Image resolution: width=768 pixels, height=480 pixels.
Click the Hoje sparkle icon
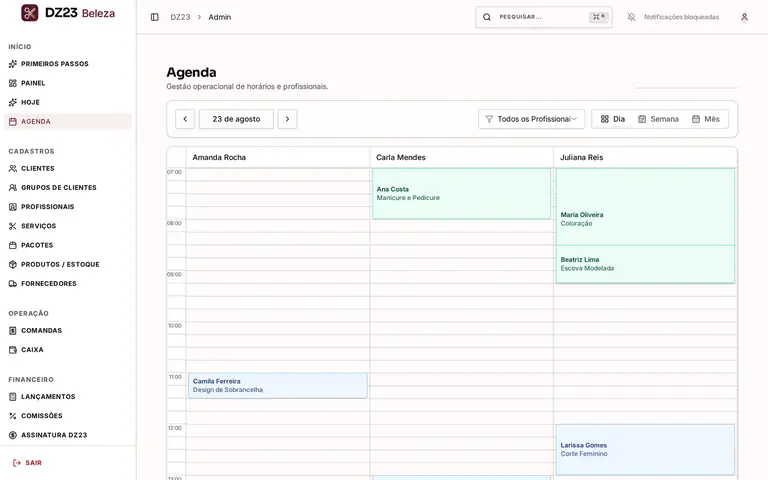coord(13,102)
